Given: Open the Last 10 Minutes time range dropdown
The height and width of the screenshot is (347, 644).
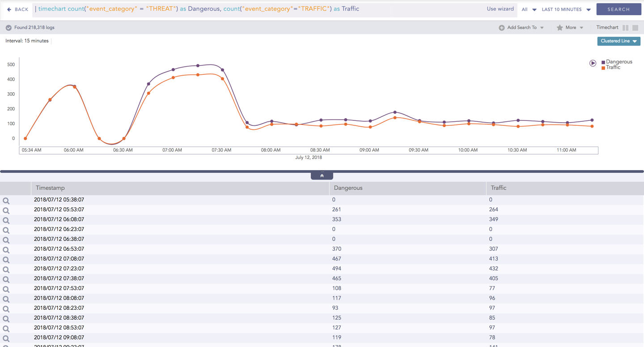Looking at the screenshot, I should pyautogui.click(x=566, y=9).
